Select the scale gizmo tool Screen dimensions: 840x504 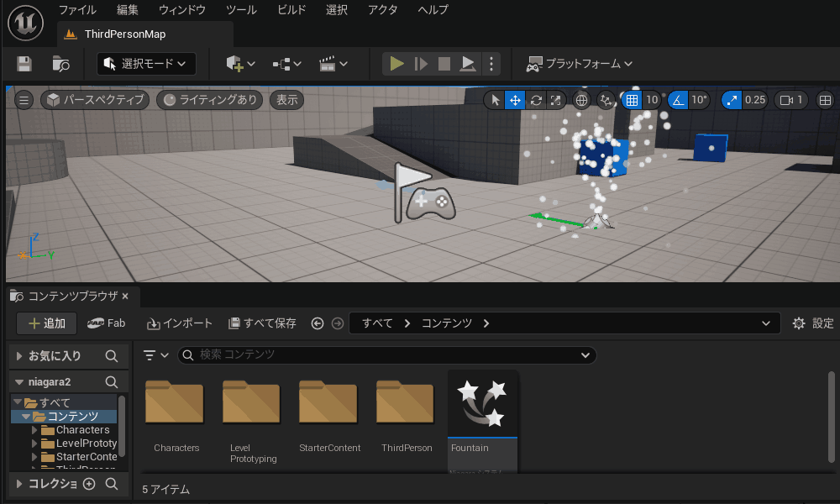[x=555, y=100]
